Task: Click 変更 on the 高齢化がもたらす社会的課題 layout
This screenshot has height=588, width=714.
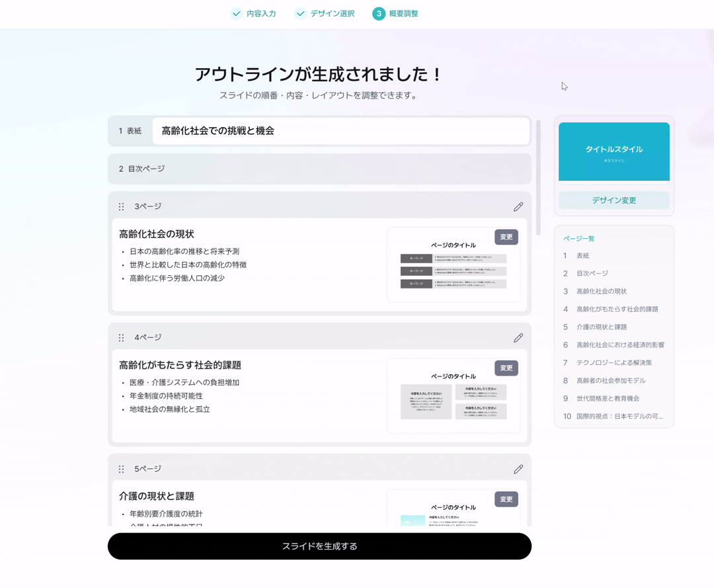Action: (506, 368)
